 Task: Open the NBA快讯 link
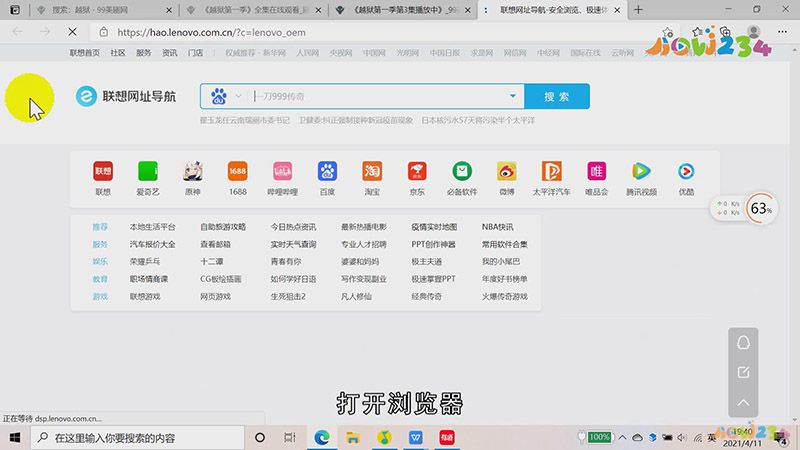coord(497,227)
